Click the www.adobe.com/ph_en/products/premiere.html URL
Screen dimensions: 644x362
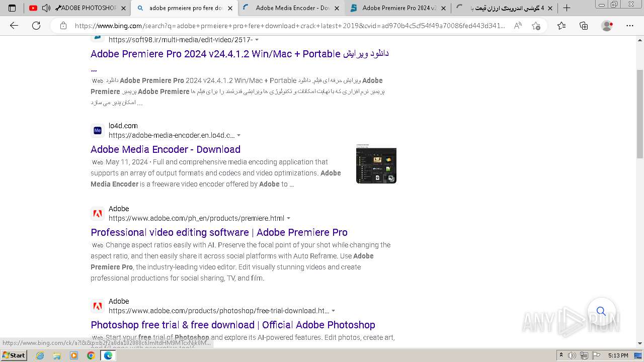click(x=196, y=218)
